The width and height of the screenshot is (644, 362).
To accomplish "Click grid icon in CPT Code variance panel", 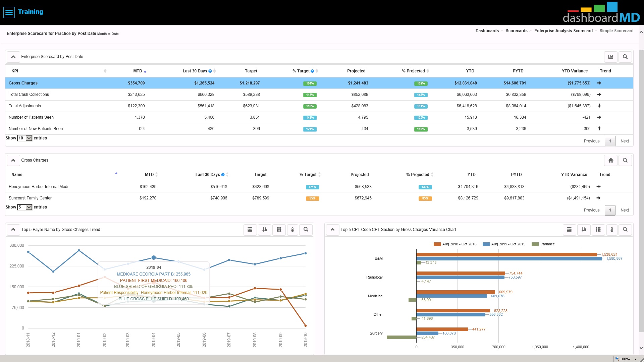I will click(598, 230).
